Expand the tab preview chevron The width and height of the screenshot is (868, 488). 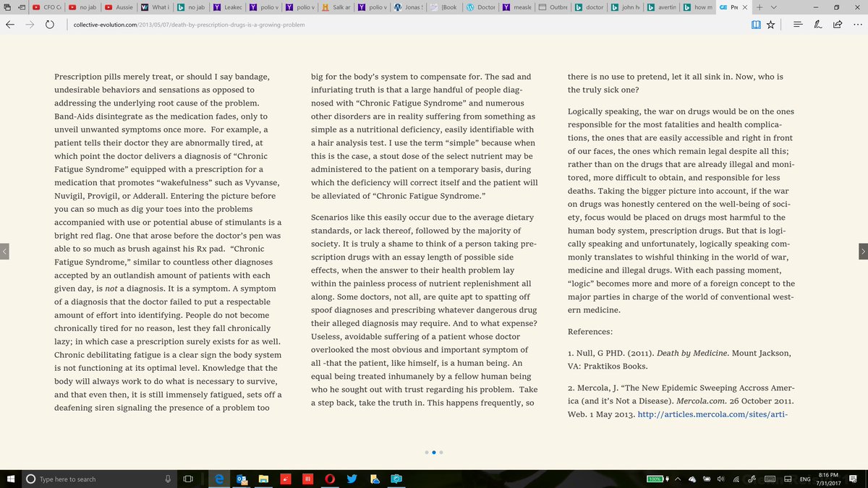pyautogui.click(x=773, y=7)
